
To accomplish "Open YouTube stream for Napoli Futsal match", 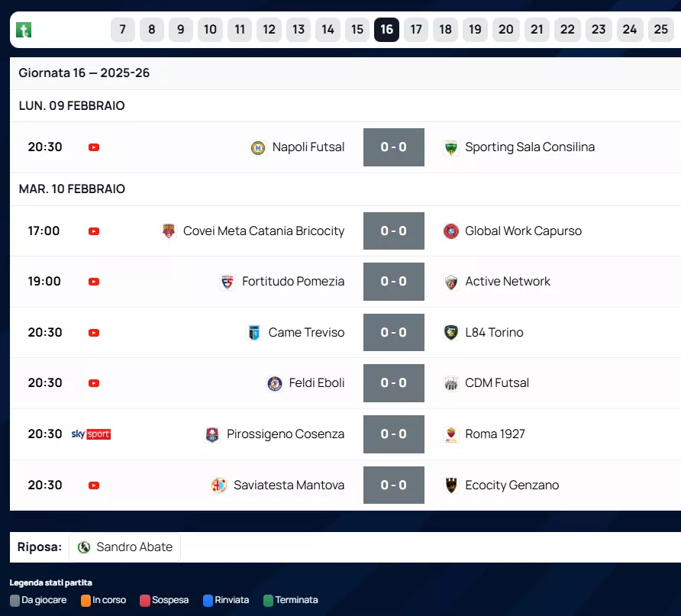I will point(94,147).
